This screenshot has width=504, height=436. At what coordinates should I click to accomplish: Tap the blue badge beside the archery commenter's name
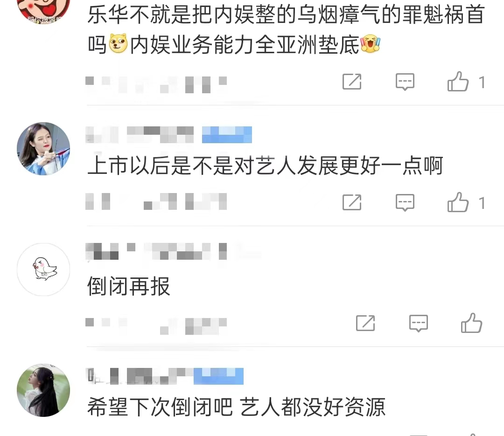click(227, 135)
